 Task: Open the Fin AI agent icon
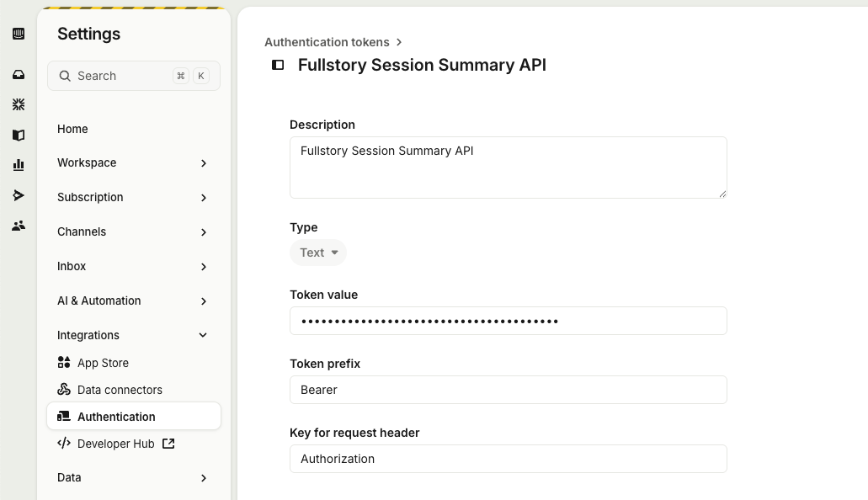click(19, 104)
